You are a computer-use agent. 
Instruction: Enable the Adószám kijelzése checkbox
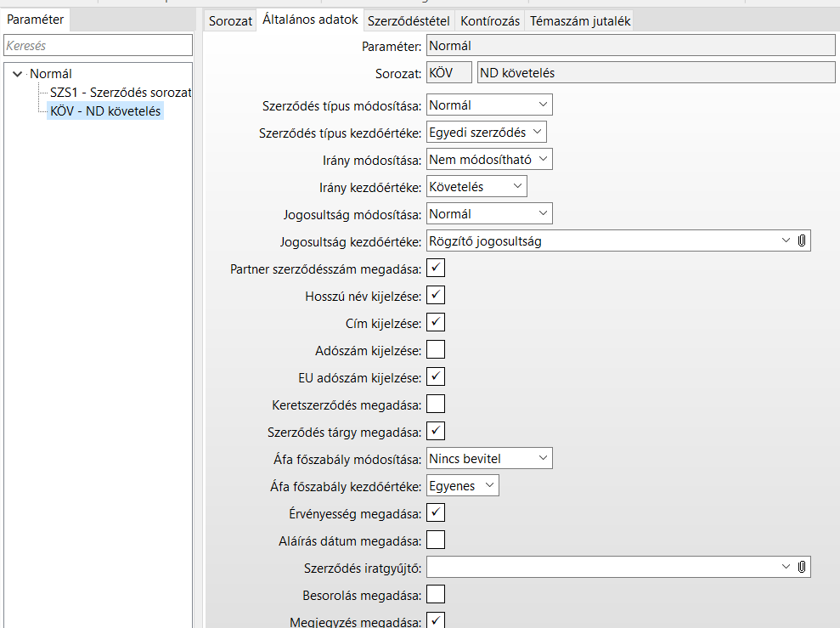click(x=436, y=349)
